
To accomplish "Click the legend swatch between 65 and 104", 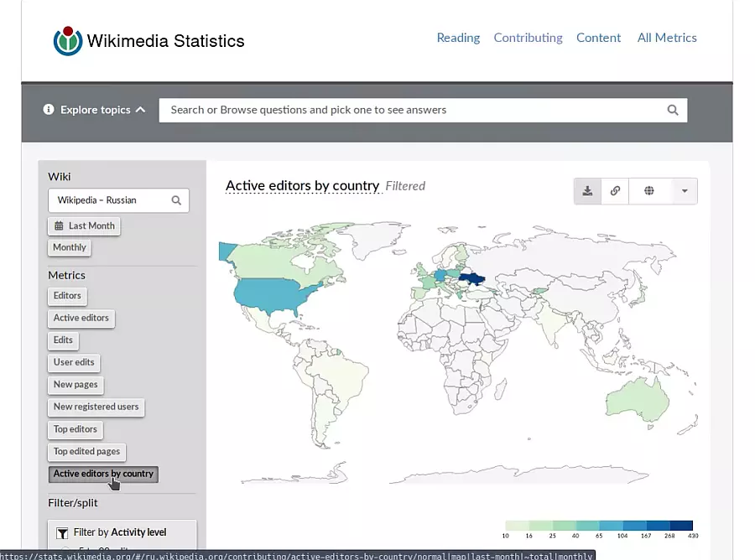I will 611,526.
